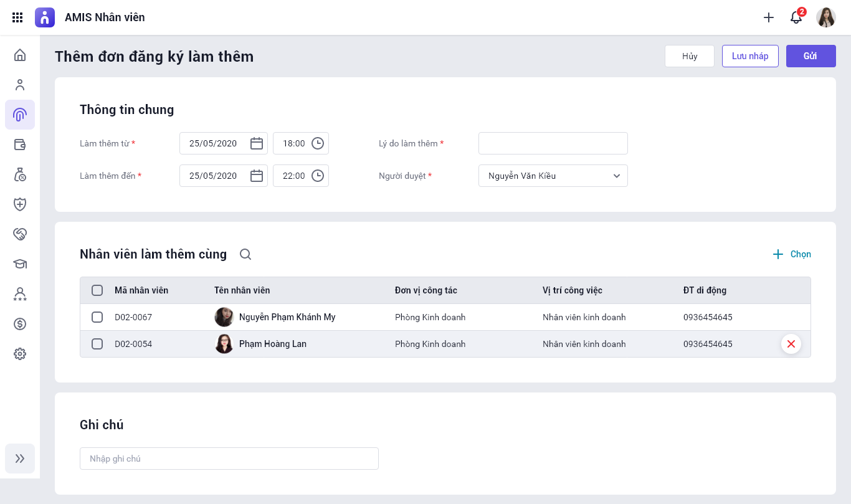This screenshot has width=851, height=504.
Task: Open the Người duyệt dropdown
Action: tap(553, 176)
